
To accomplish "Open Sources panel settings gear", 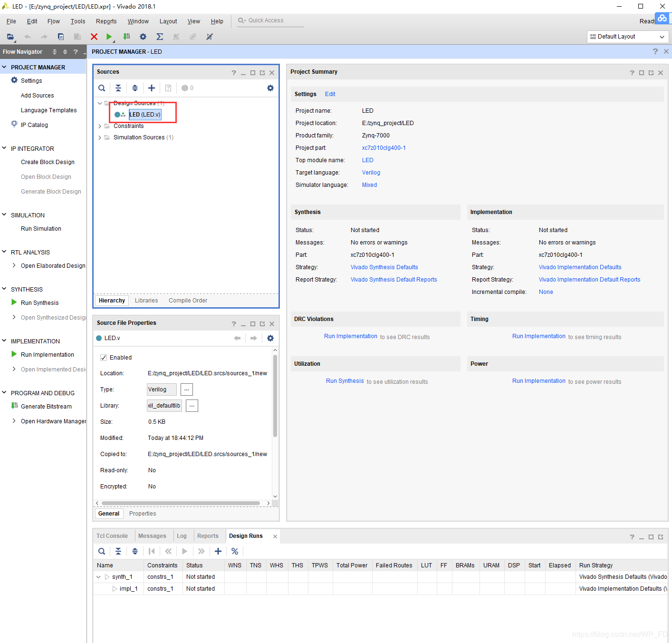I will click(x=270, y=88).
